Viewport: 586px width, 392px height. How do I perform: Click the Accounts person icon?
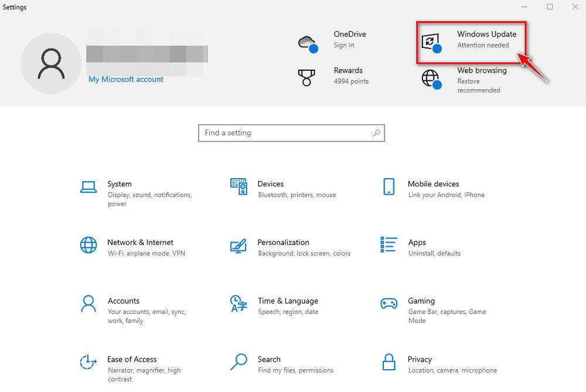(x=88, y=304)
